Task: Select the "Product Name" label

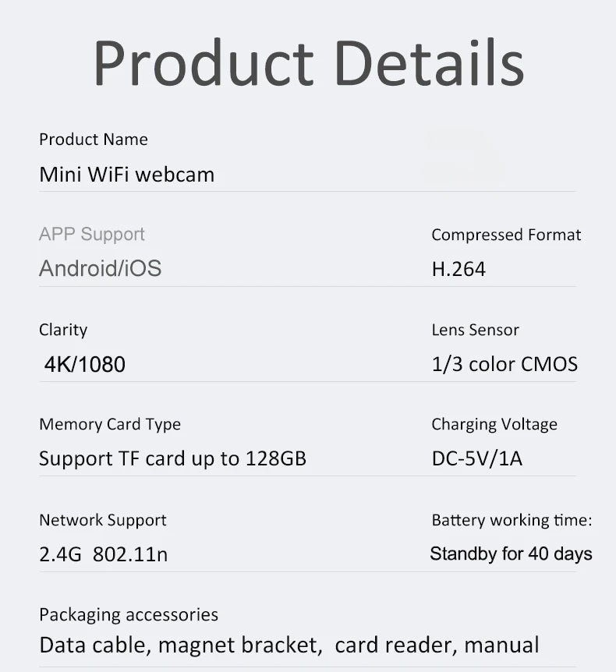Action: (x=94, y=140)
